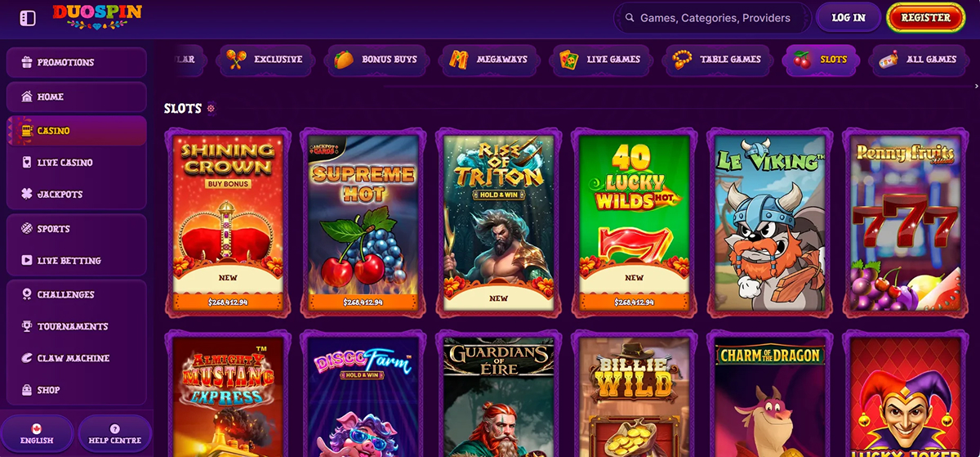This screenshot has height=457, width=980.
Task: Collapse sidebar using top-left panel icon
Action: (27, 18)
